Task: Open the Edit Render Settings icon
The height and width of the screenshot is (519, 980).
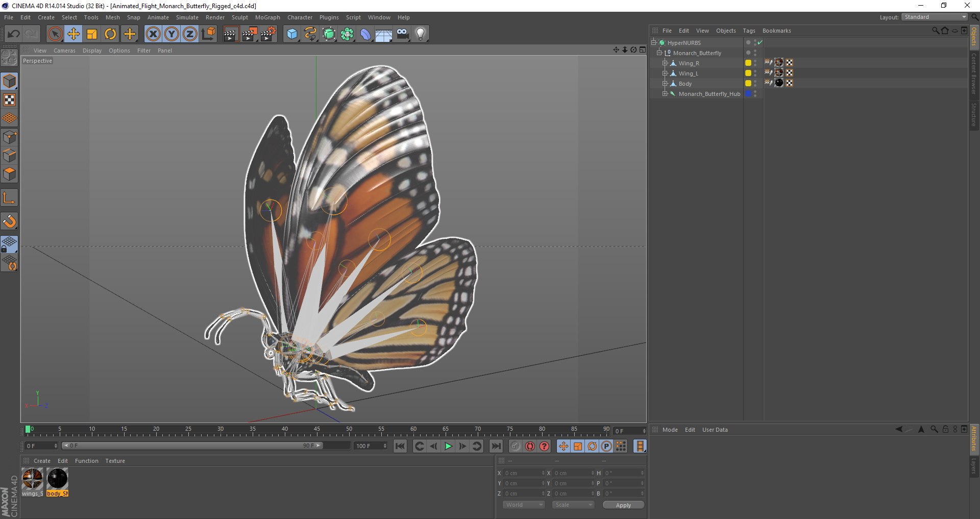Action: [x=268, y=34]
